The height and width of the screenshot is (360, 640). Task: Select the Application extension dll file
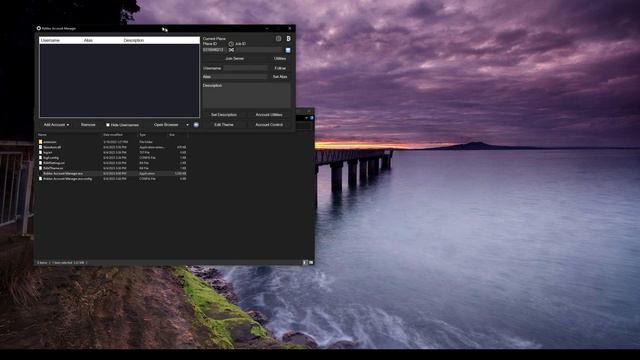pos(112,147)
